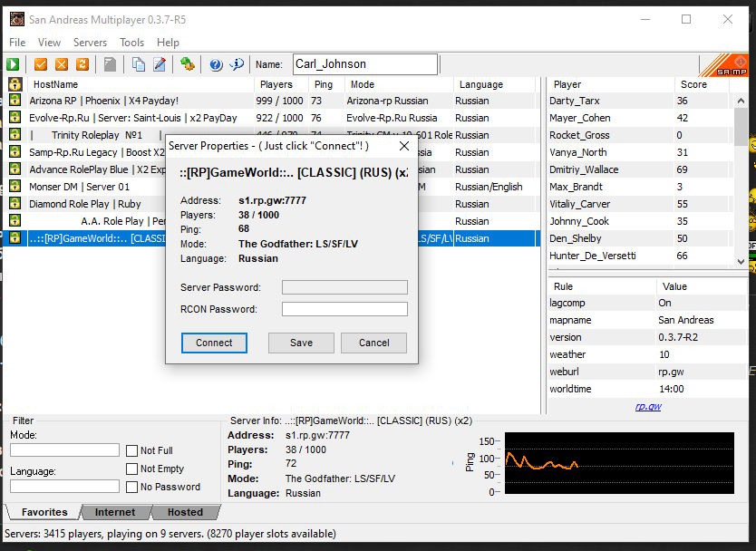Switch to the Hosted tab

(185, 512)
